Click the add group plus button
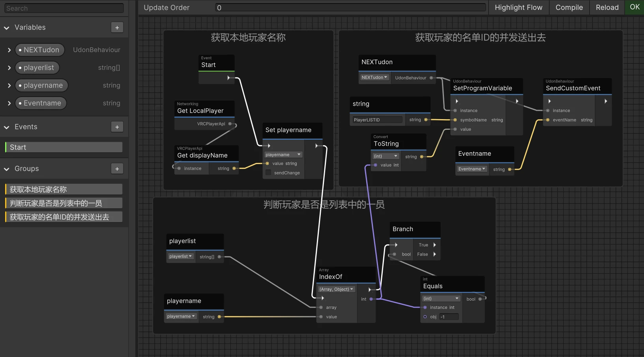 click(117, 169)
